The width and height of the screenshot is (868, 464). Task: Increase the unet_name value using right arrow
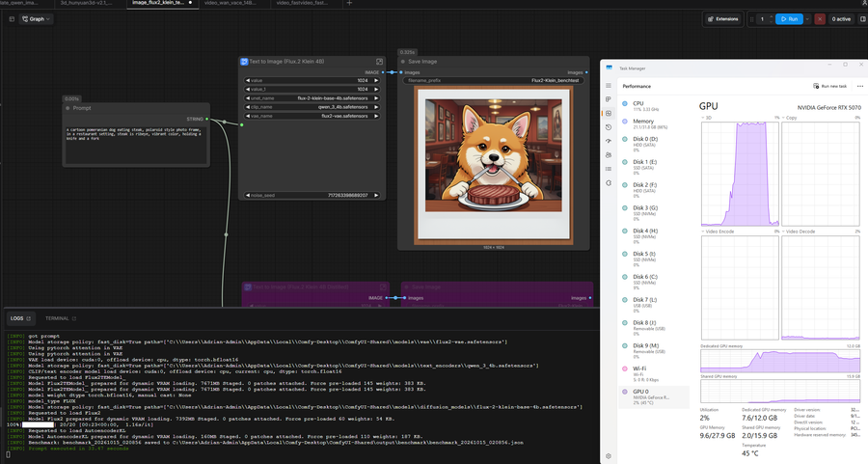pos(376,98)
